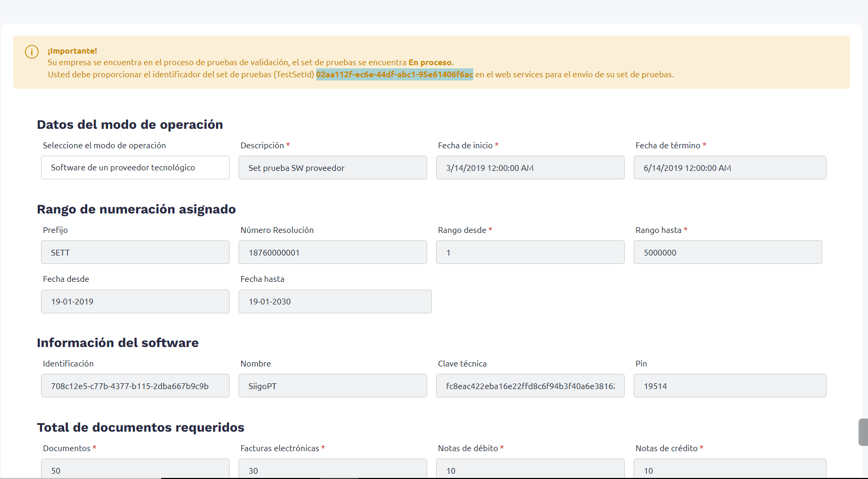This screenshot has height=479, width=868.
Task: Click the software Identificación field
Action: [x=135, y=385]
